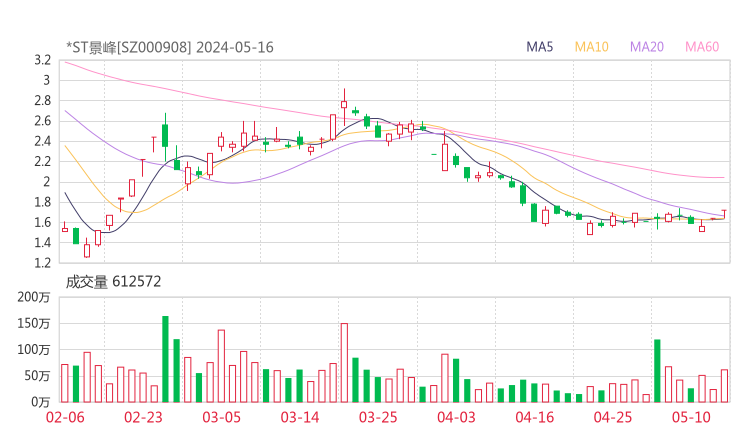Click the 200万 volume axis label
This screenshot has width=740, height=440.
[34, 297]
